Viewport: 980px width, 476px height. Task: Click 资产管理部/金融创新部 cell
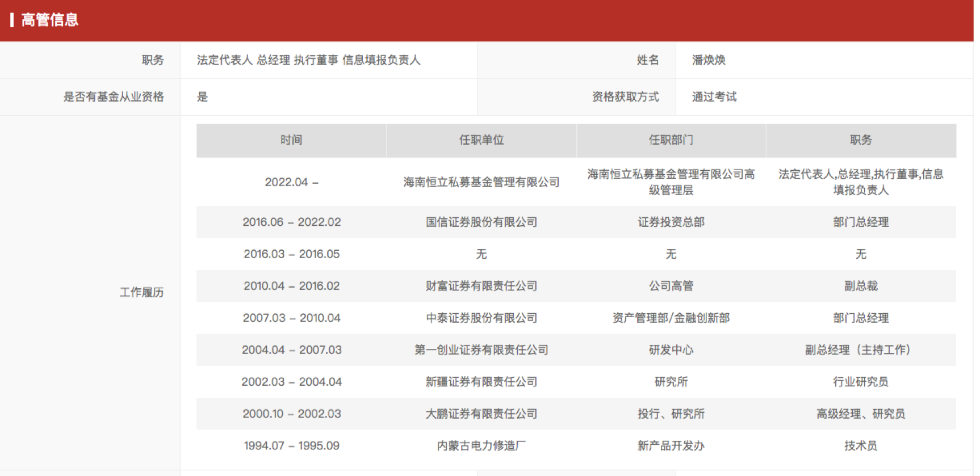(671, 318)
